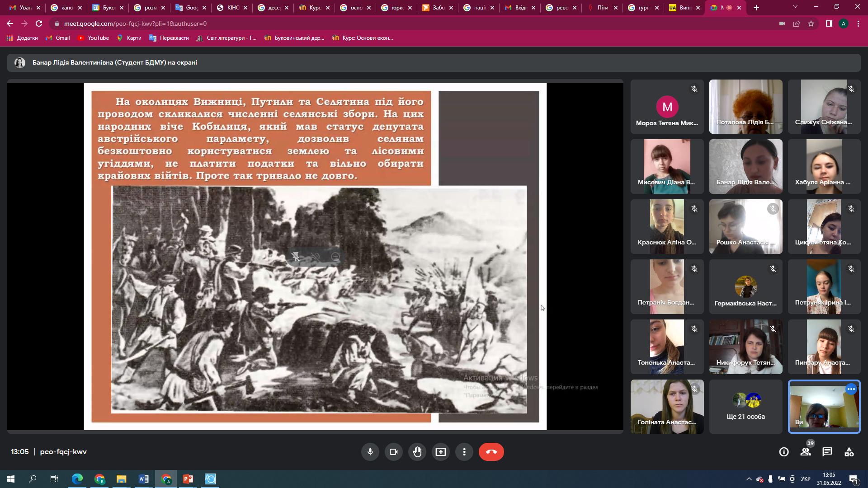Open the 'Буковинський дер...' bookmark
The height and width of the screenshot is (488, 868).
coord(294,38)
